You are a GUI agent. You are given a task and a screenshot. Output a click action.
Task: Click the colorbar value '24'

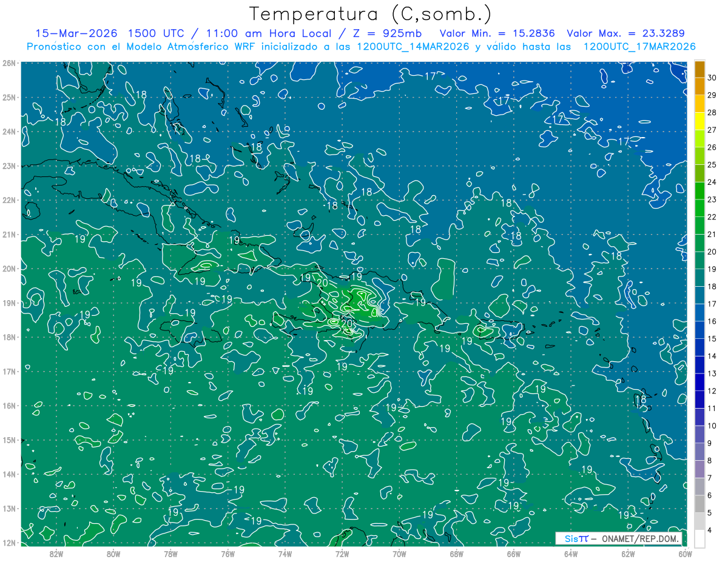coord(712,182)
